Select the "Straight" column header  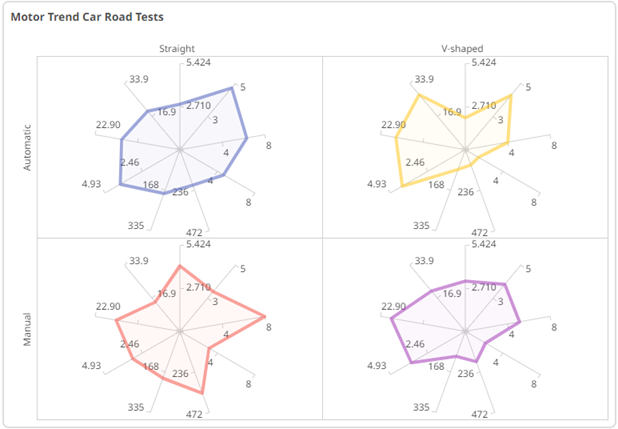(179, 48)
